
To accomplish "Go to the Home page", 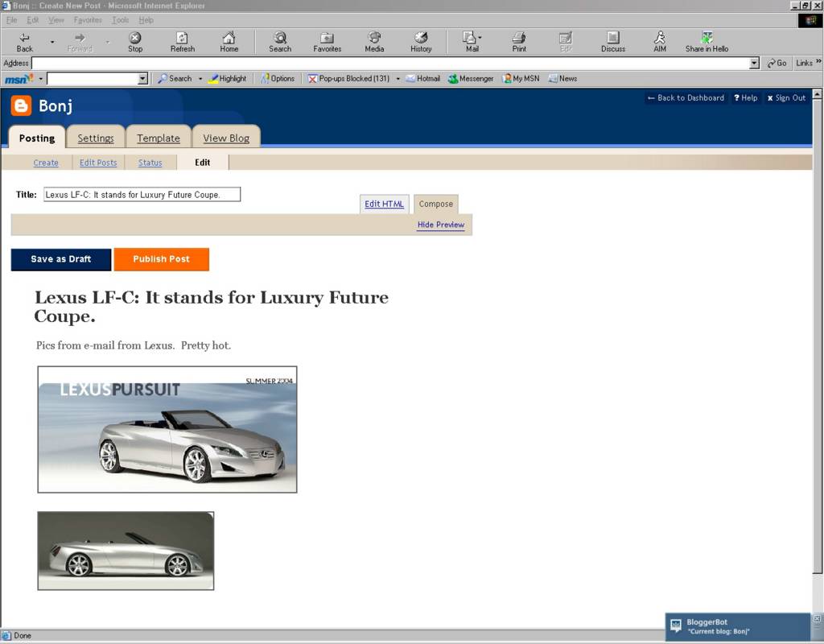I will (229, 42).
